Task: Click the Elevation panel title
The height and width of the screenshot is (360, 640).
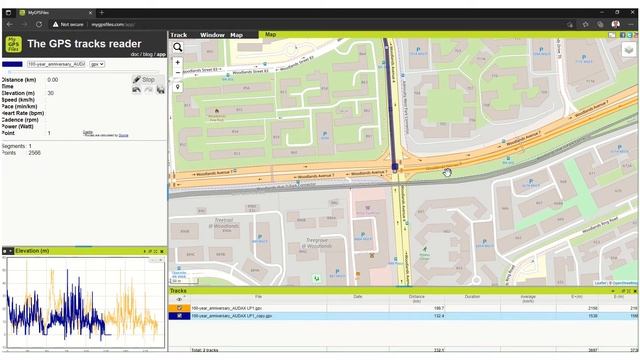Action: coord(32,251)
